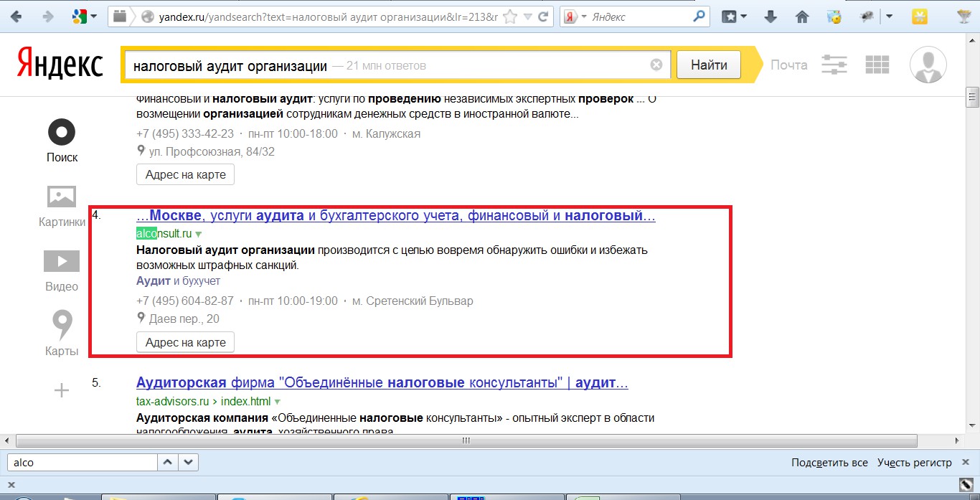This screenshot has height=500, width=980.
Task: Click the browser search bar magnifier icon
Action: click(x=699, y=16)
